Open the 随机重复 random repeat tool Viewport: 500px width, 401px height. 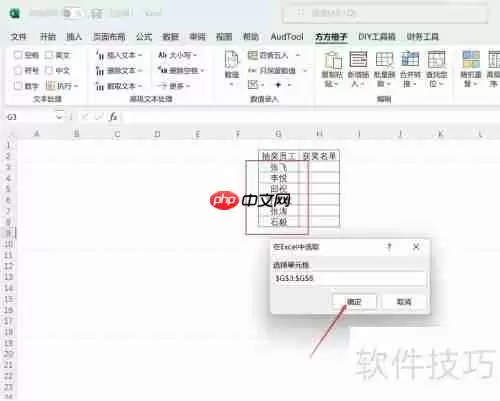pyautogui.click(x=471, y=69)
